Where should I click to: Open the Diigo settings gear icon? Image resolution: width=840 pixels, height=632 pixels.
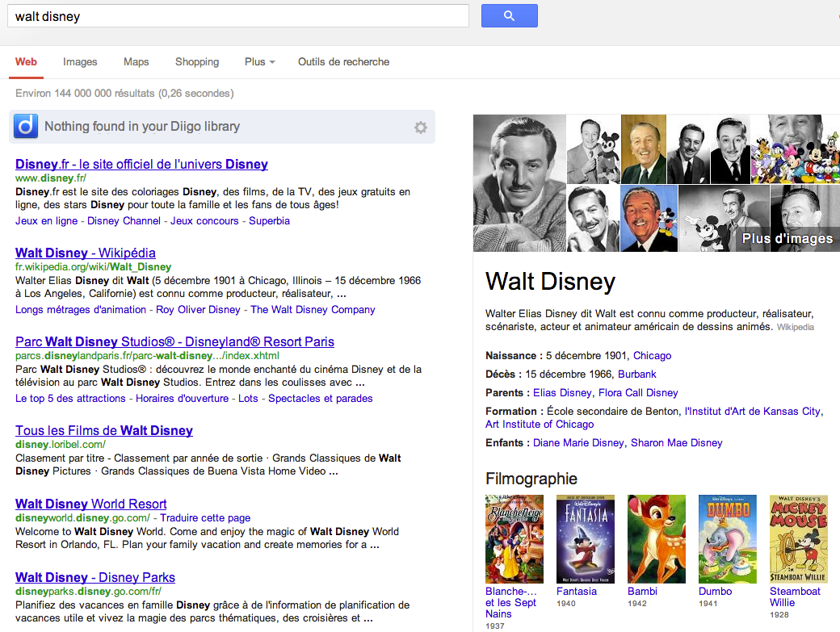pyautogui.click(x=421, y=128)
